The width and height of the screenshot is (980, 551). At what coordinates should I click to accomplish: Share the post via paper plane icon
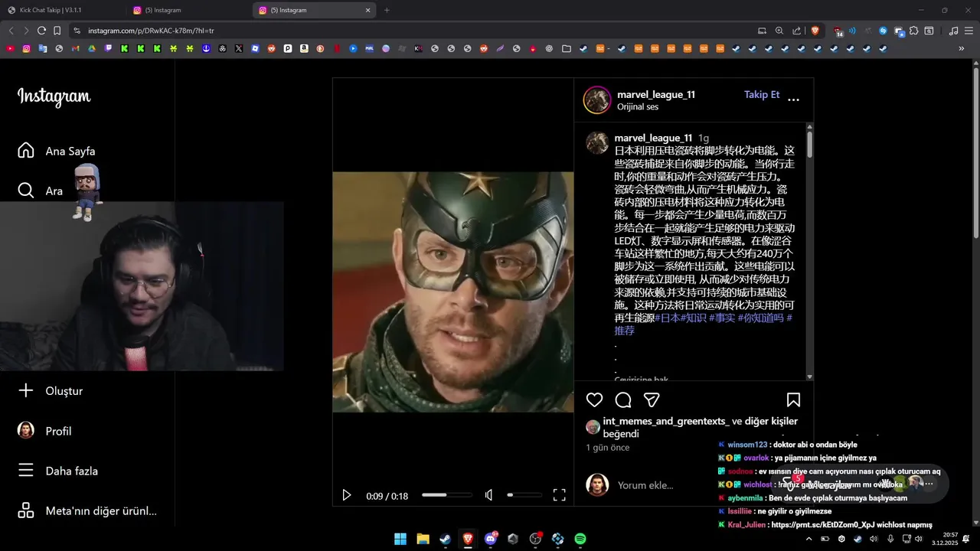(652, 399)
